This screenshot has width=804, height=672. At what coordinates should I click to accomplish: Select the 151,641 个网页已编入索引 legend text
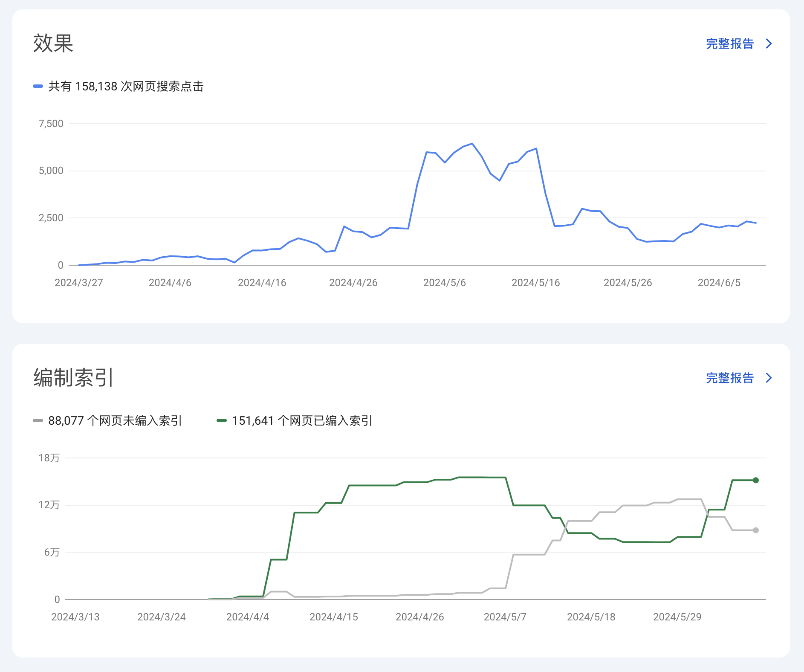(302, 420)
